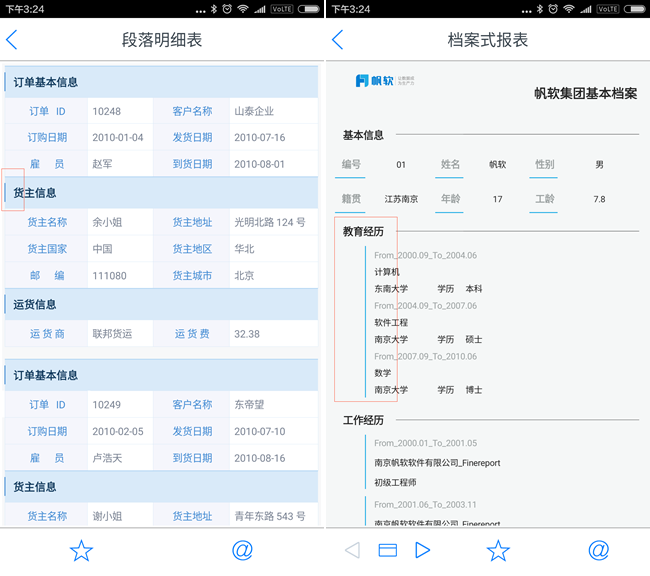Select order ID value 10248
The width and height of the screenshot is (650, 576).
click(x=107, y=111)
